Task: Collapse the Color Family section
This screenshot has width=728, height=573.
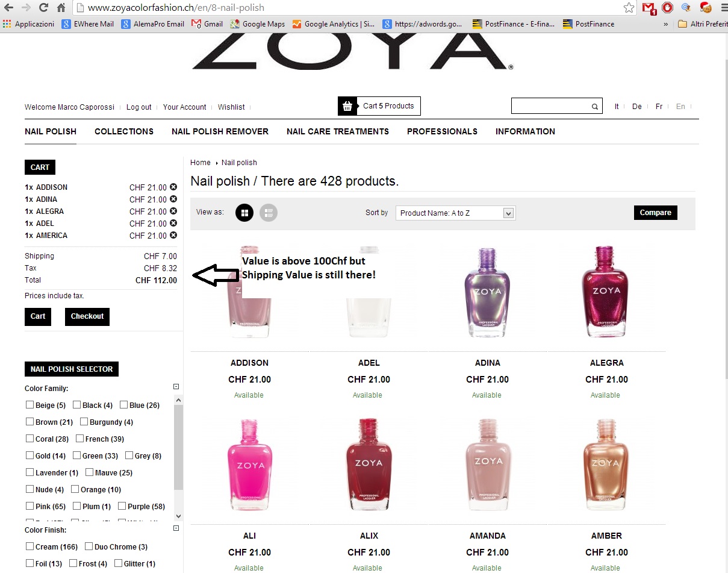Action: point(176,387)
